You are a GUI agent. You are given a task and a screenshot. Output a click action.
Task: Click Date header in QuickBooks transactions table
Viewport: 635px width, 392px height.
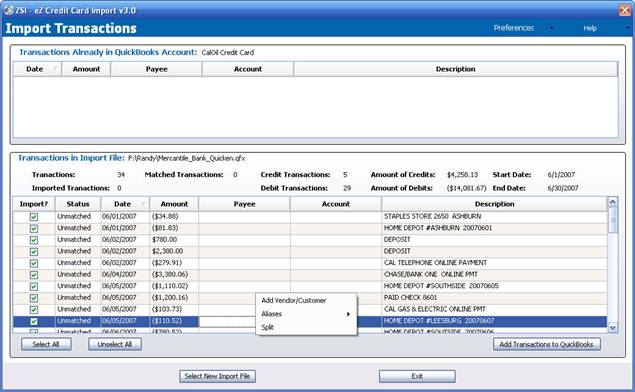pyautogui.click(x=37, y=69)
